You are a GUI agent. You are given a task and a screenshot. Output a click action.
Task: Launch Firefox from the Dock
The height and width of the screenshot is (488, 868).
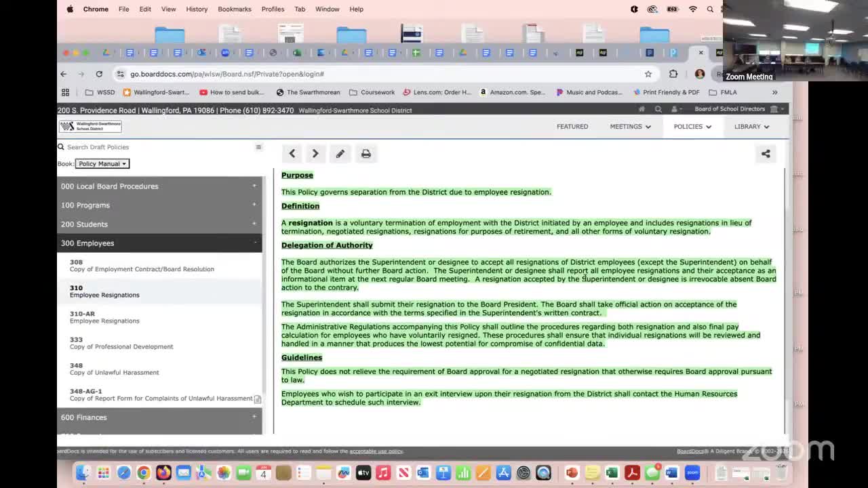163,472
